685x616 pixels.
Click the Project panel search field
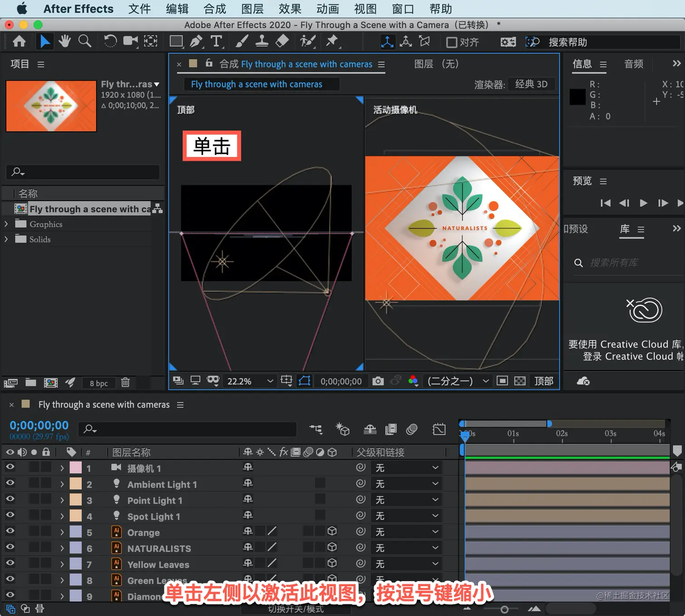(83, 172)
